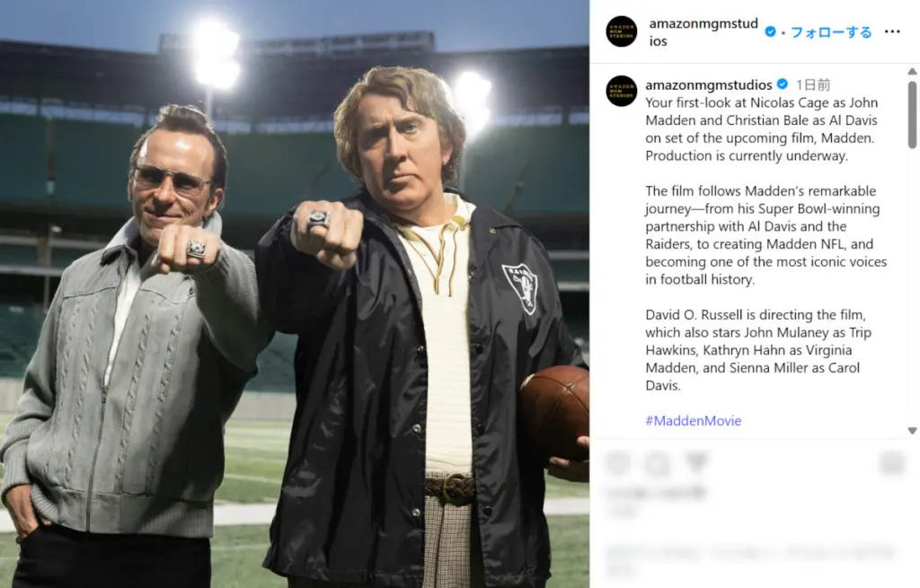Click the 1日前 post timestamp
Viewport: 920px width, 588px height.
[813, 85]
